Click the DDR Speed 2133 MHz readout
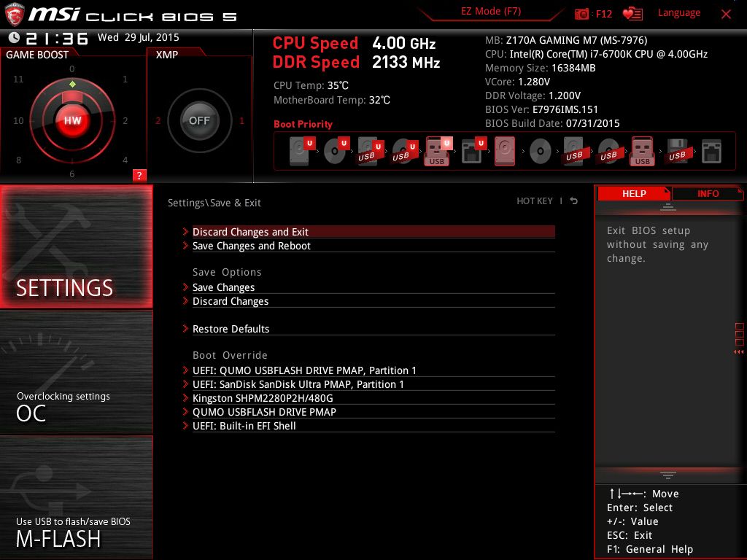Viewport: 747px width, 560px height. [356, 63]
